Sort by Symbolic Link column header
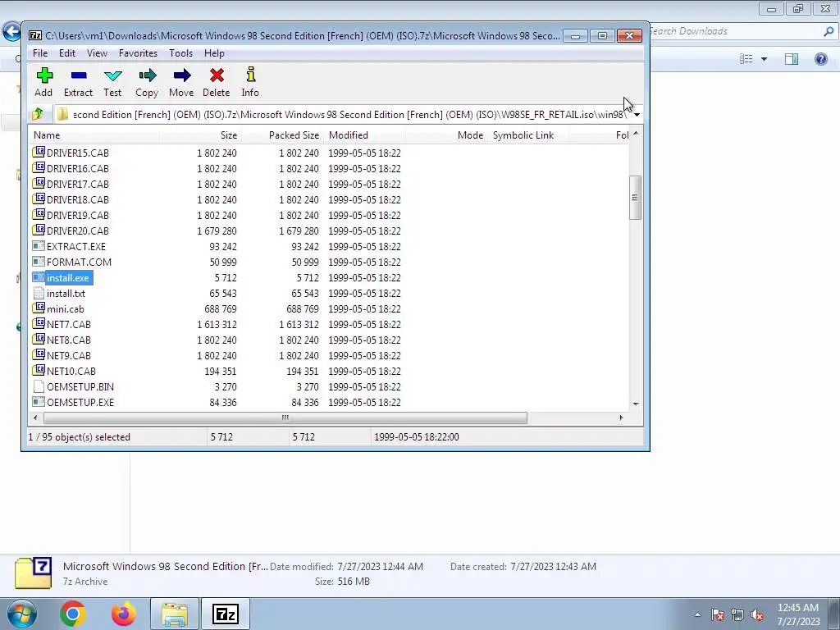This screenshot has height=630, width=840. pyautogui.click(x=528, y=135)
